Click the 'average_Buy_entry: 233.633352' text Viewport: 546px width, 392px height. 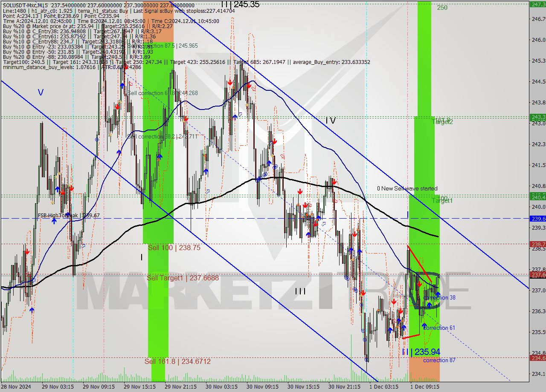pos(332,62)
